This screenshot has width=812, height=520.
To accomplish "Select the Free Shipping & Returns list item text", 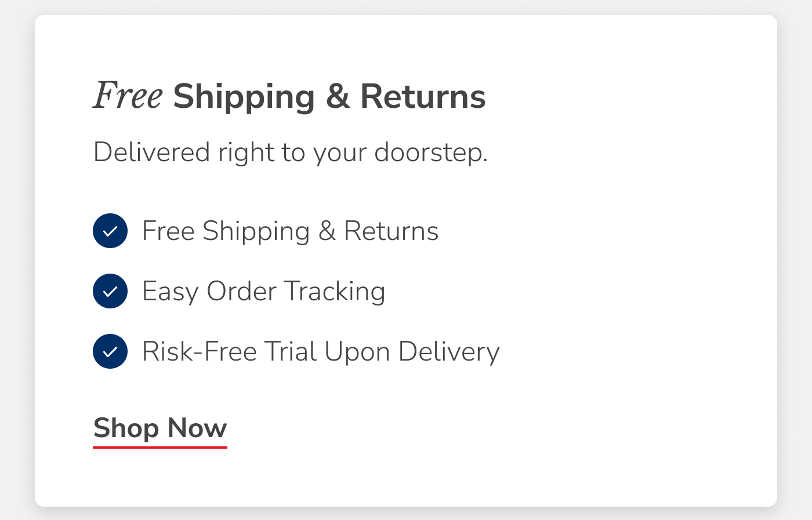I will click(291, 231).
